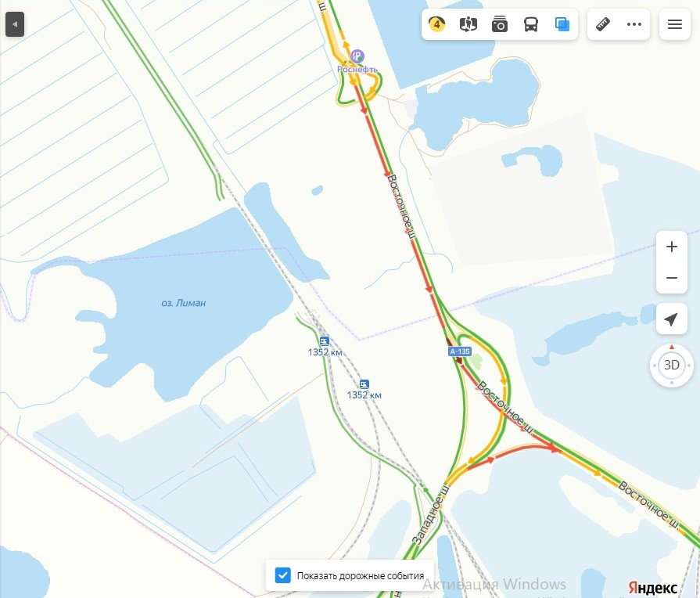This screenshot has height=598, width=700.
Task: Select the ruler distance tool
Action: tap(603, 24)
